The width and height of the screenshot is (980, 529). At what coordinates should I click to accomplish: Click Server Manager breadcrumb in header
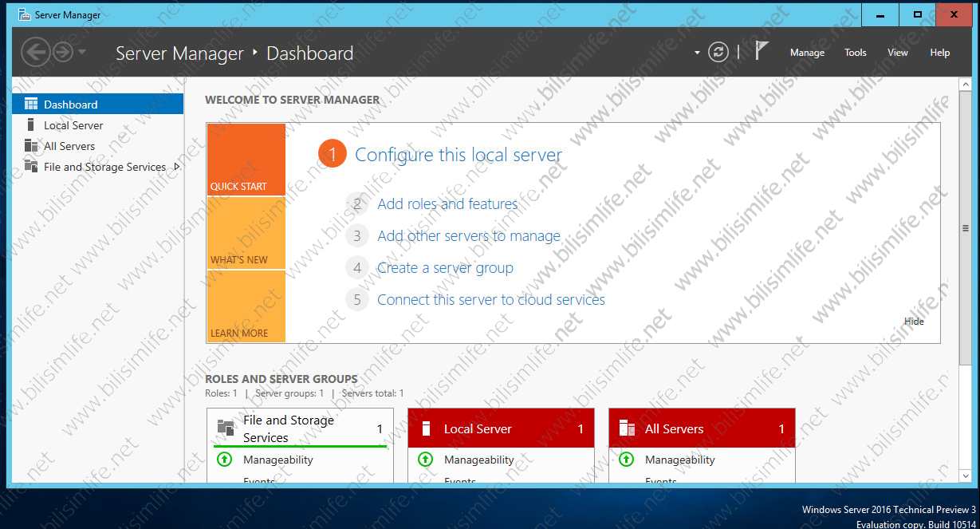click(x=179, y=53)
